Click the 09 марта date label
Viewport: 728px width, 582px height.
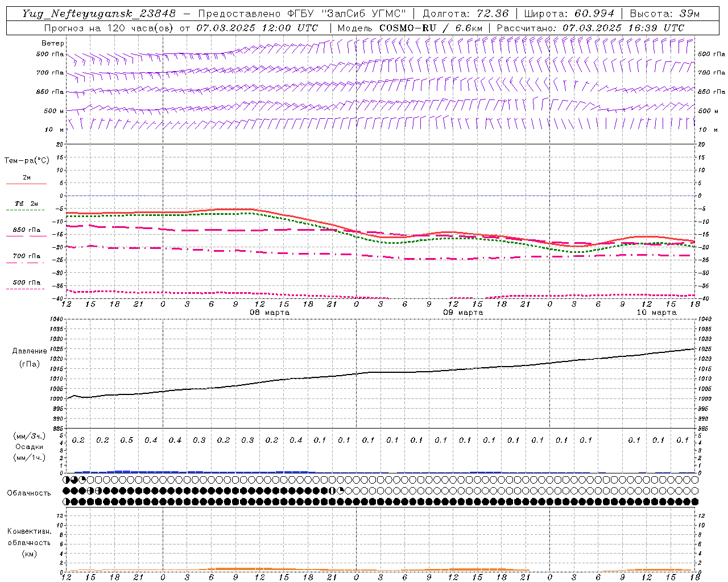click(463, 313)
